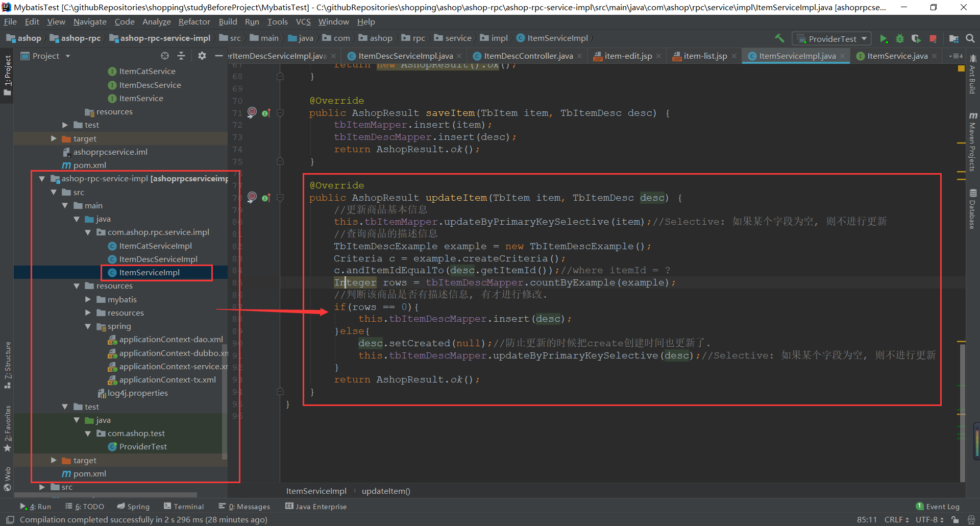The image size is (980, 526).
Task: Select log4j.properties in project tree
Action: [x=138, y=393]
